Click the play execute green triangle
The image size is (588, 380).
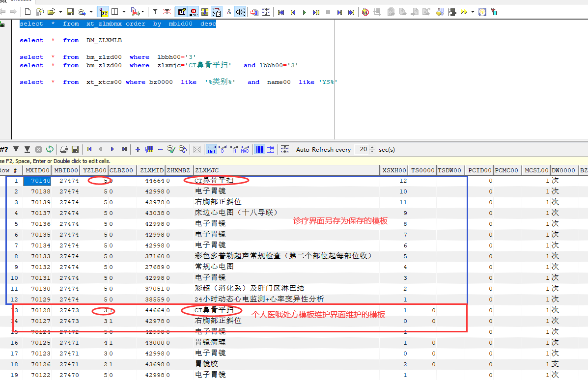click(304, 12)
